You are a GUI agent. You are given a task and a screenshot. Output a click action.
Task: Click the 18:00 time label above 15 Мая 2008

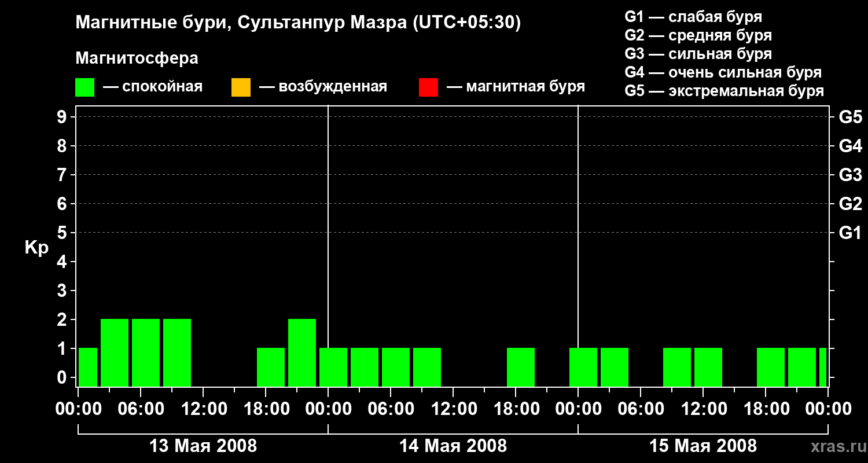click(x=766, y=409)
